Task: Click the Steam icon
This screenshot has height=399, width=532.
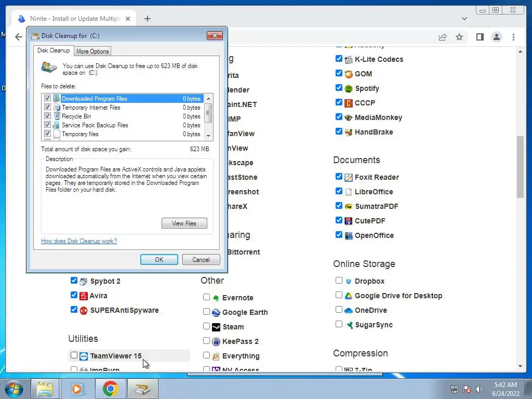Action: coord(216,327)
